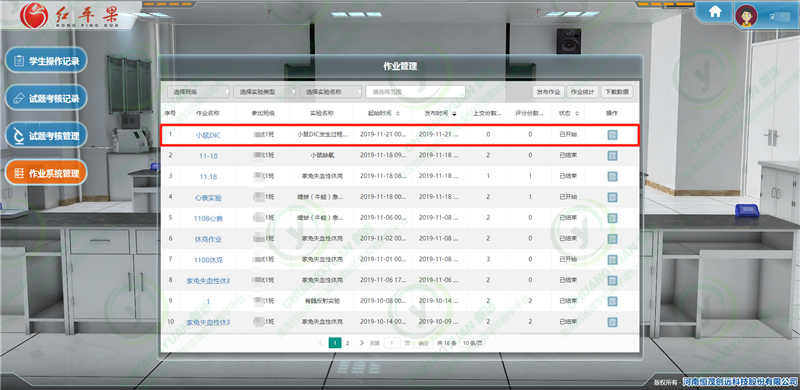Viewport: 800px width, 390px height.
Task: Open the 心衰实验 homework link
Action: 208,198
